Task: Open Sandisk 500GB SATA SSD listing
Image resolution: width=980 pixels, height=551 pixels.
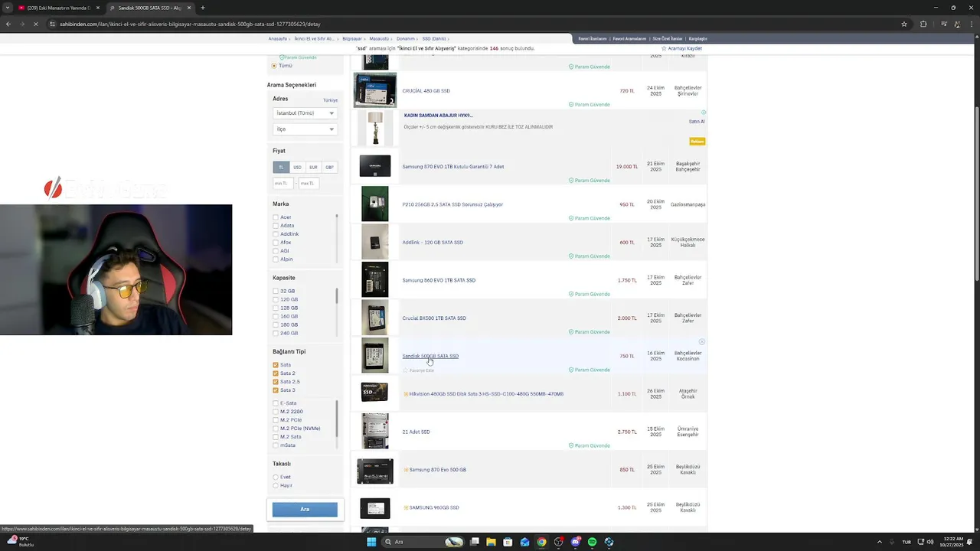Action: point(430,356)
